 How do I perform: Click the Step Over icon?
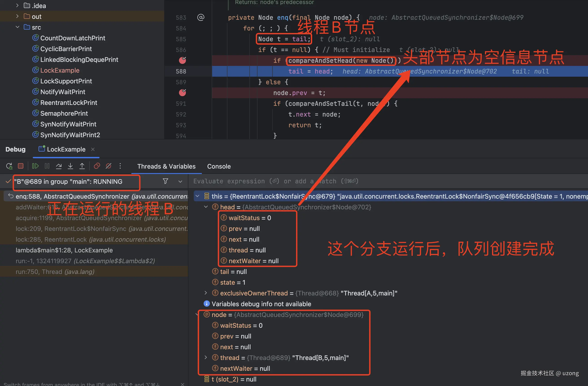tap(59, 166)
